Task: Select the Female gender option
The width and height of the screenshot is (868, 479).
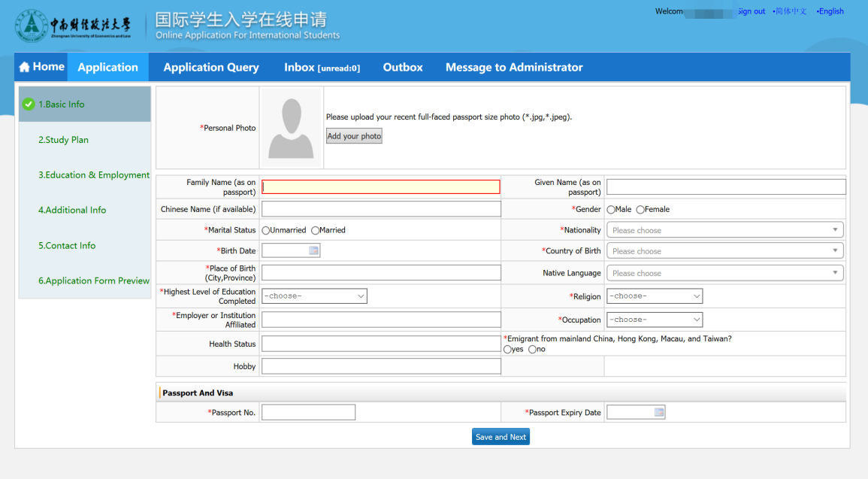Action: coord(640,210)
